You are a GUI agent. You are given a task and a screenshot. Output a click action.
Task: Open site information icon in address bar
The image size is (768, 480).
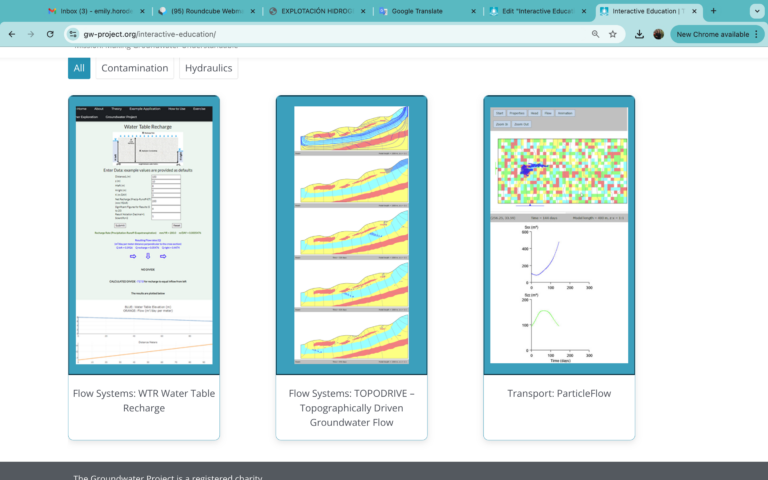pos(74,34)
